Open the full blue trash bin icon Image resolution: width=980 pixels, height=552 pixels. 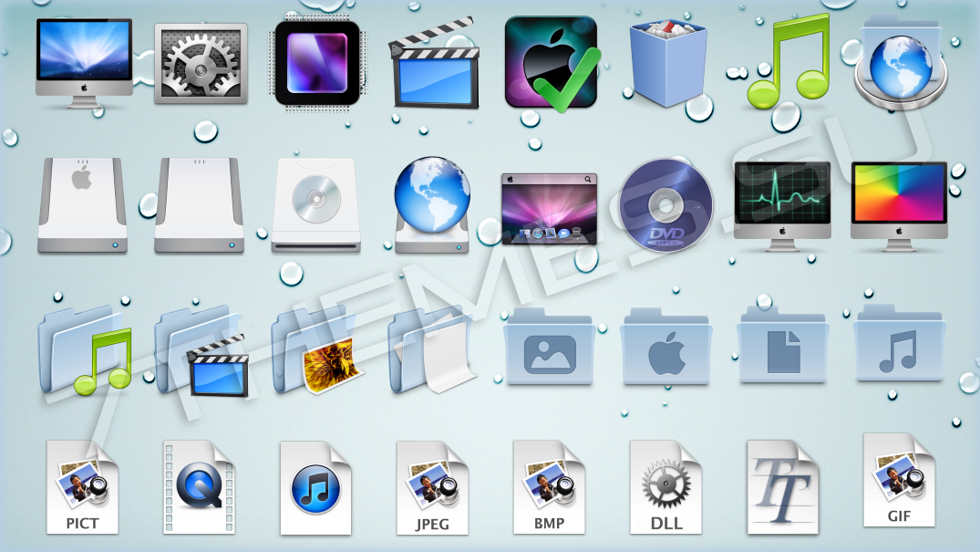(668, 63)
